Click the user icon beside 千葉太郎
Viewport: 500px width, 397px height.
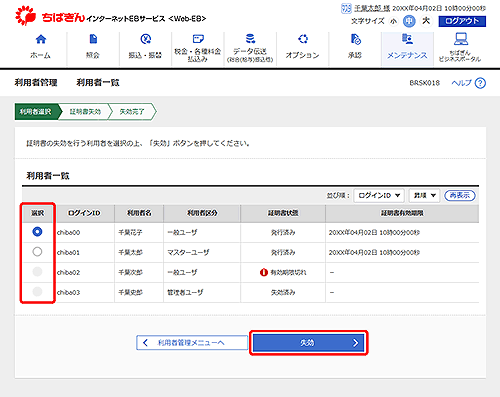pyautogui.click(x=346, y=8)
